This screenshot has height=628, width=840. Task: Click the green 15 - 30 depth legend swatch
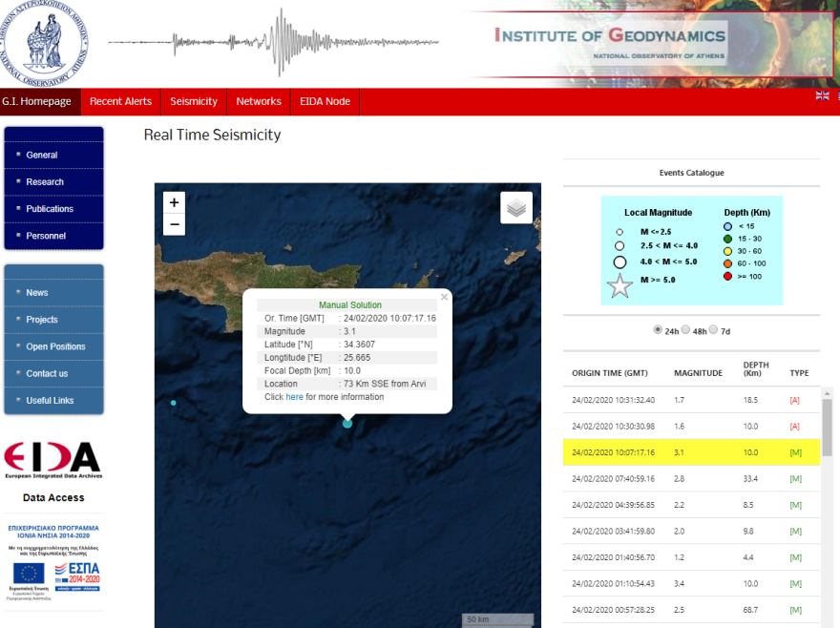pyautogui.click(x=727, y=239)
